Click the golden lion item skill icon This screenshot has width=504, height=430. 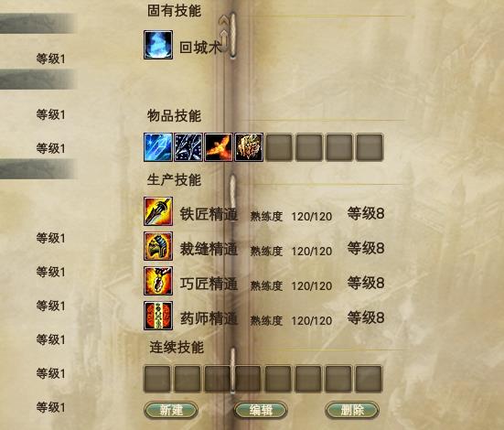click(249, 147)
